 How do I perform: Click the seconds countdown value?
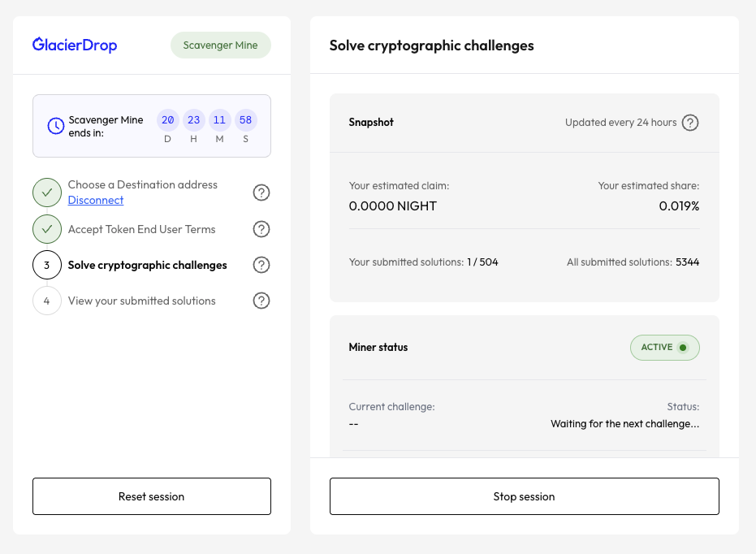(x=245, y=120)
